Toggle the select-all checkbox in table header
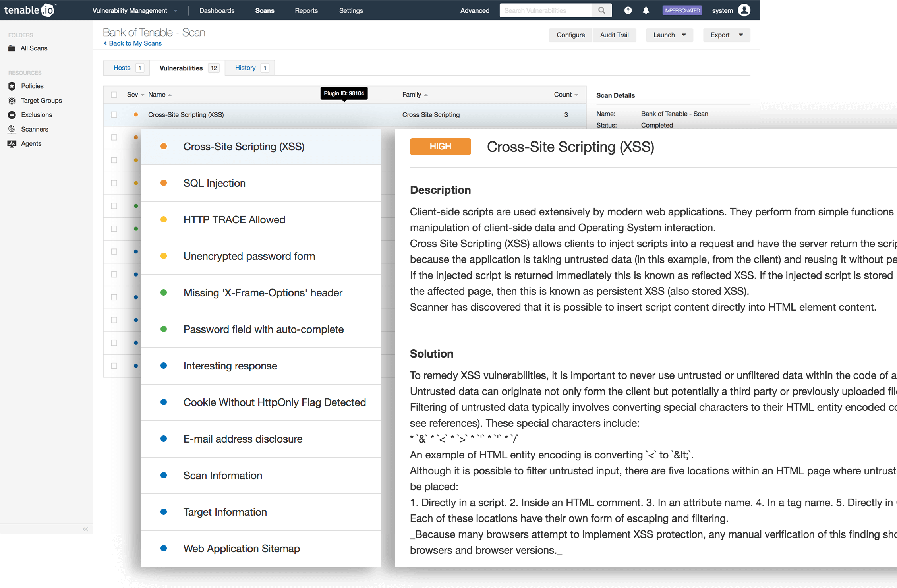Screen dimensions: 897x588 click(114, 95)
